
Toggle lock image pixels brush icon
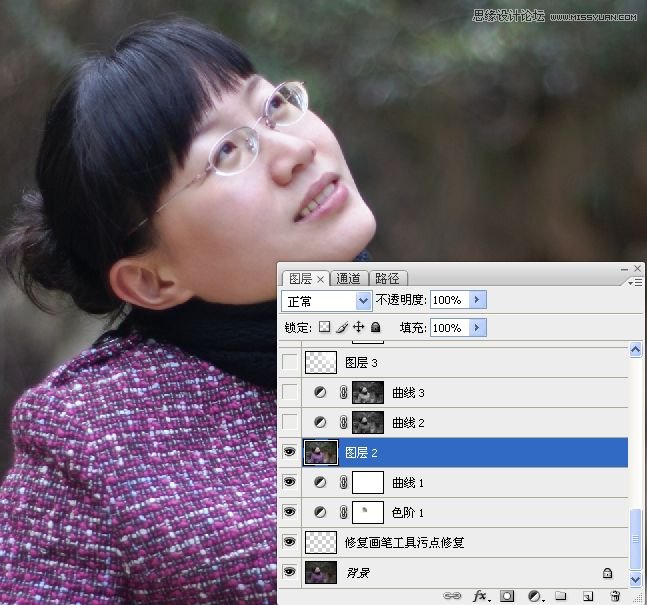tap(342, 327)
